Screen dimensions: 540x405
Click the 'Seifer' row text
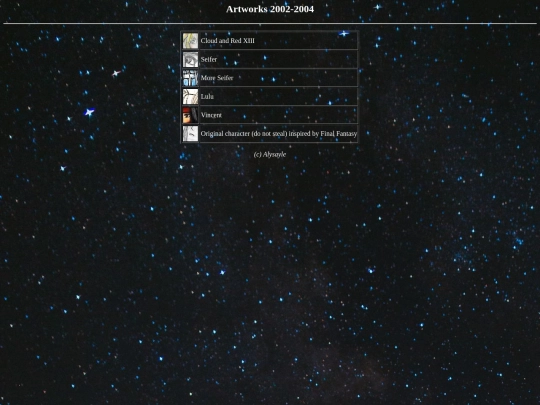click(209, 59)
